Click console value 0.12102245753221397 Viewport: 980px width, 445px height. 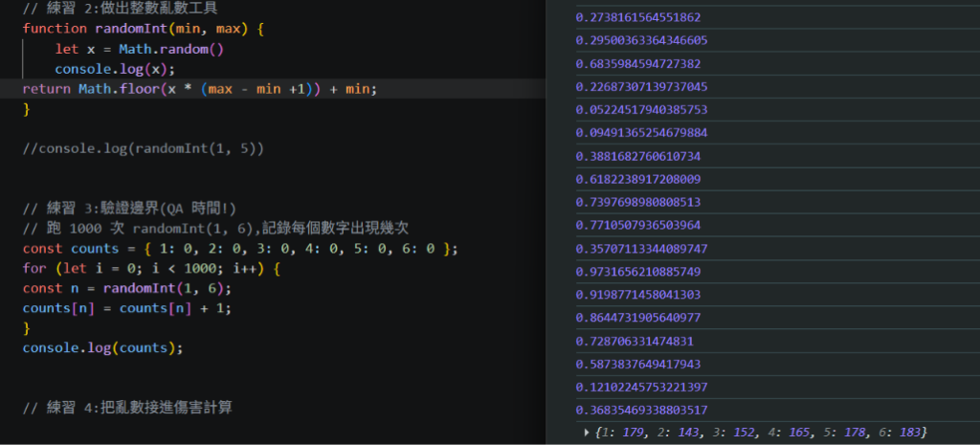[641, 387]
